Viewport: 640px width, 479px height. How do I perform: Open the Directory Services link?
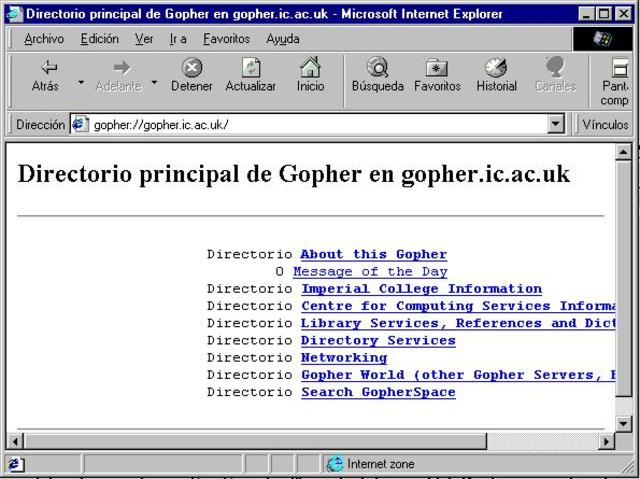click(378, 340)
